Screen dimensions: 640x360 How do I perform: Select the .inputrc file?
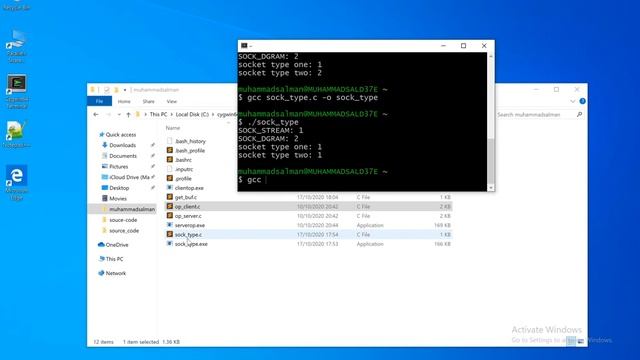click(x=180, y=169)
